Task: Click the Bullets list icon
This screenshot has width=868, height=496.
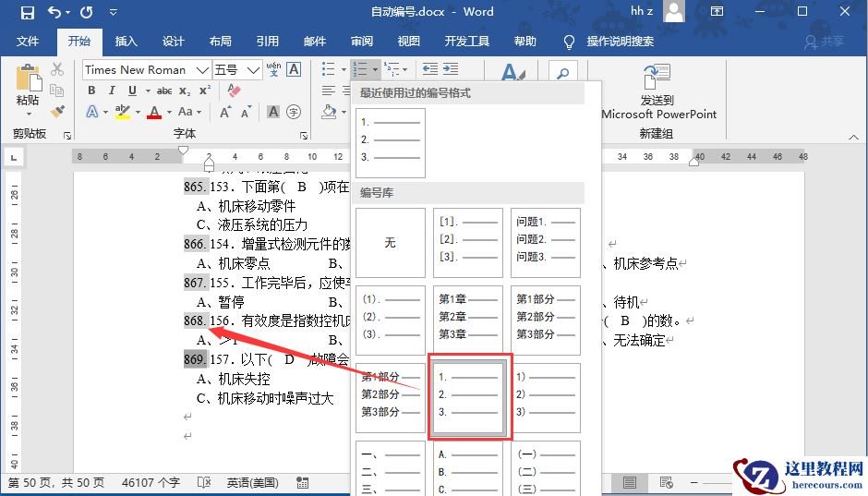Action: [x=328, y=69]
